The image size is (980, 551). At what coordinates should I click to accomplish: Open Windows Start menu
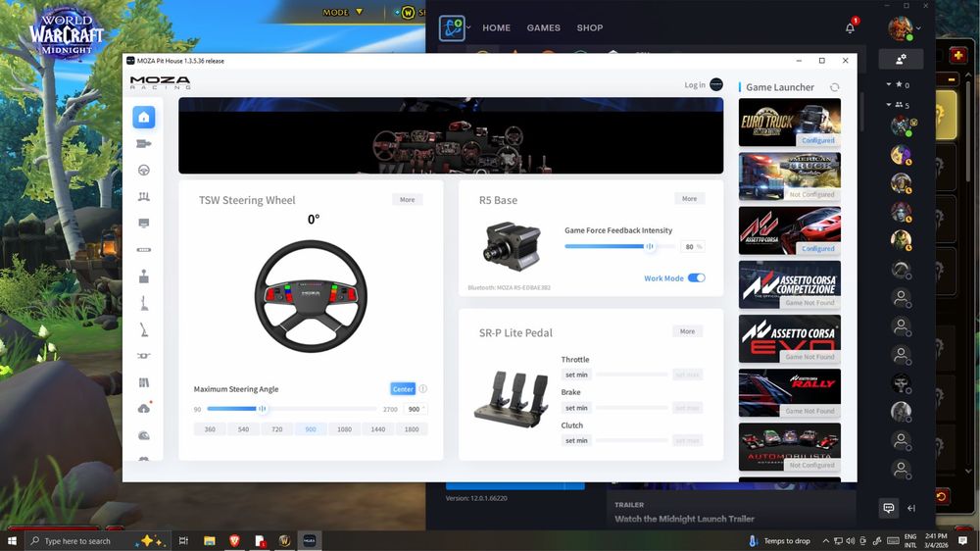click(11, 541)
